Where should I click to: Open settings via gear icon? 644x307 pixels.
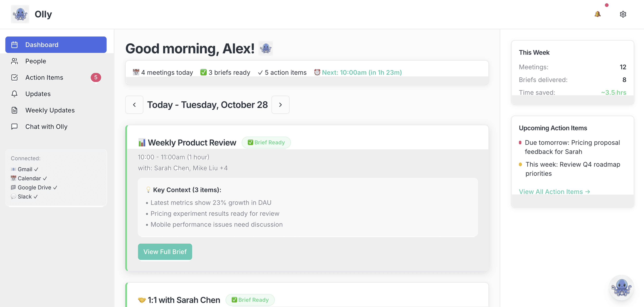point(623,14)
